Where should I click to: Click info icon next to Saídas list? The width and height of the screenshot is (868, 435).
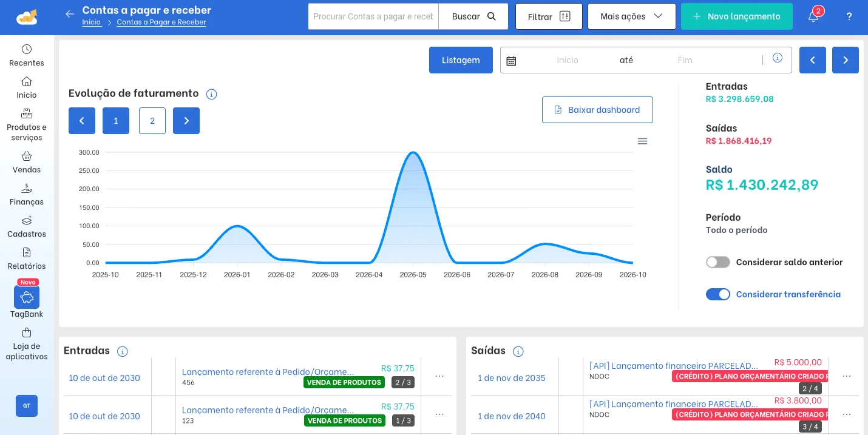518,351
